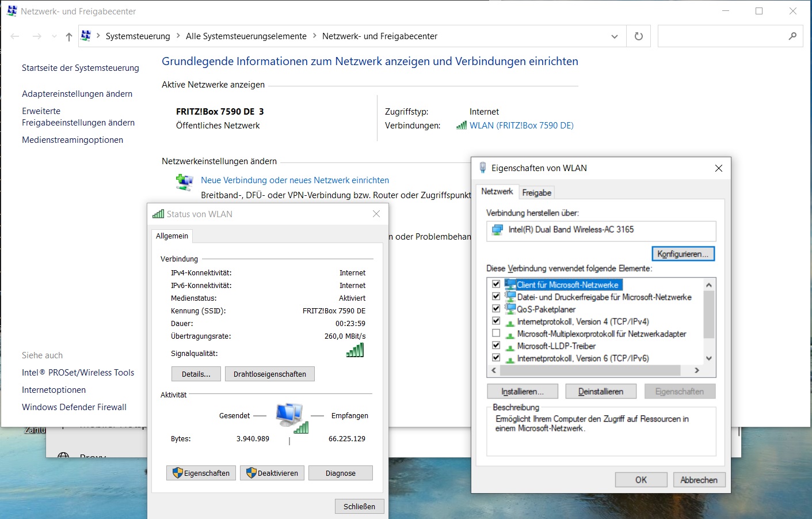812x519 pixels.
Task: Click the icon of Client für Microsoft-Netzwerke
Action: point(510,284)
